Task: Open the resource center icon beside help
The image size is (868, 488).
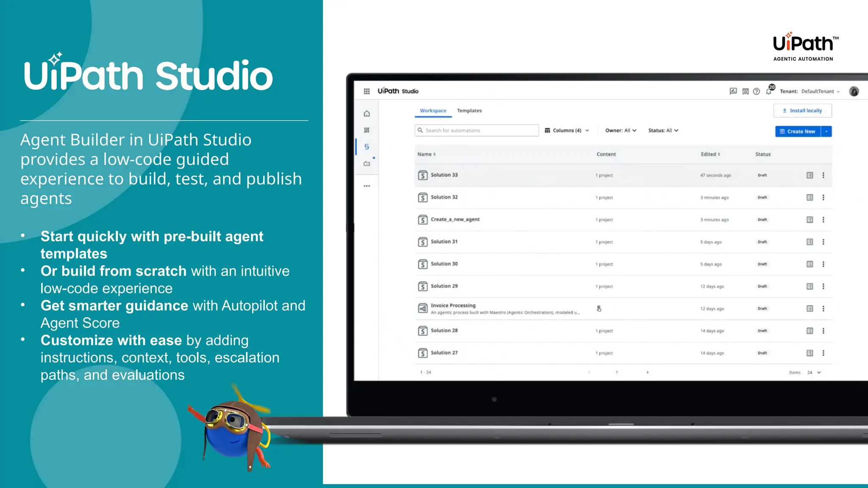Action: [745, 91]
